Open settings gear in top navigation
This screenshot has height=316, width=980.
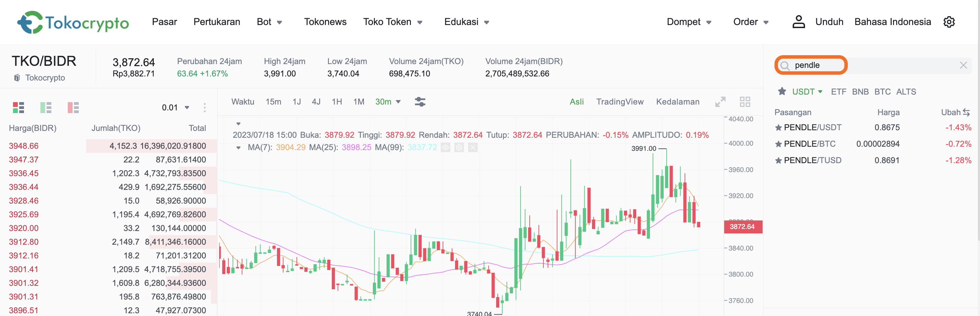point(949,22)
